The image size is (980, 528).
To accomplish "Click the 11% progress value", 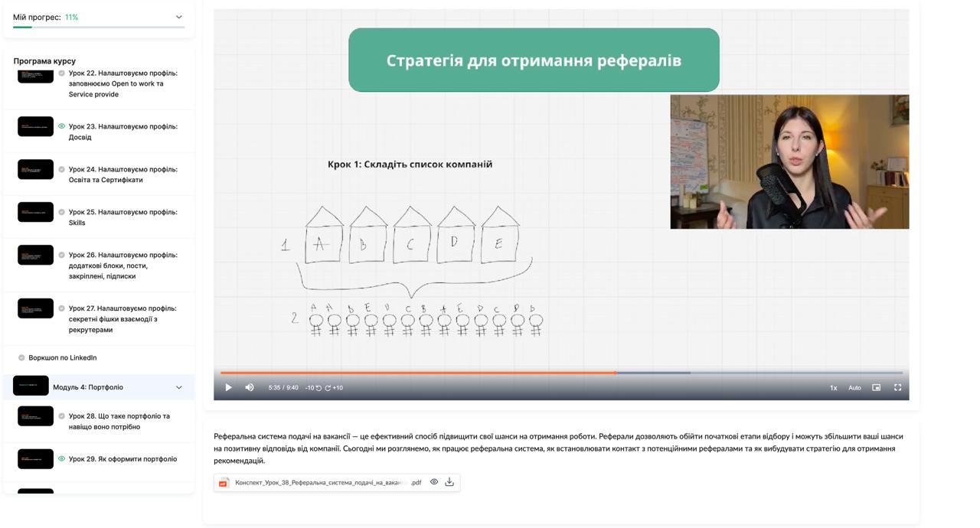I will point(71,17).
